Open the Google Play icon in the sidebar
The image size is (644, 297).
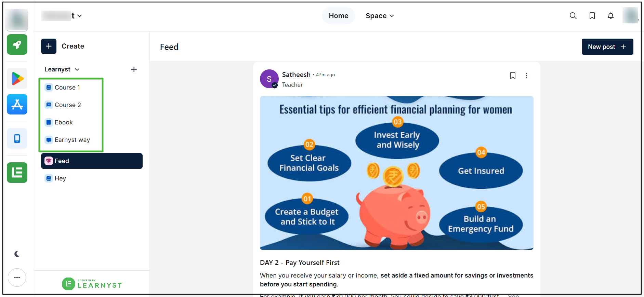click(17, 79)
